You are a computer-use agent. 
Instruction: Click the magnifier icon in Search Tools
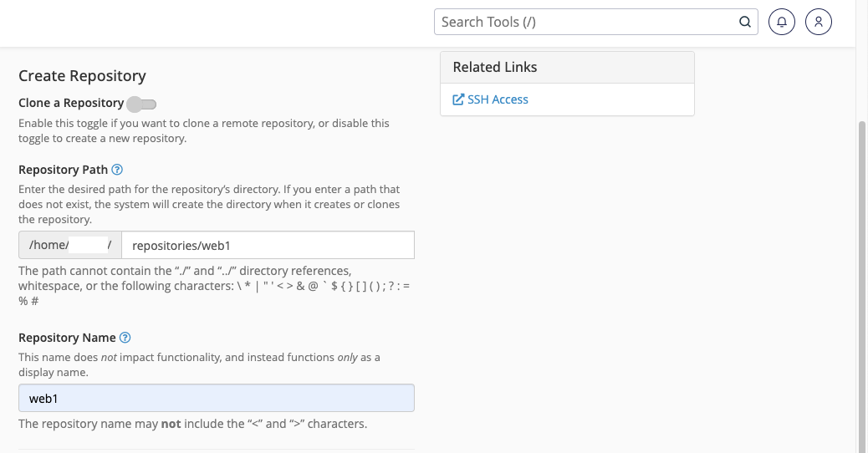click(x=745, y=23)
